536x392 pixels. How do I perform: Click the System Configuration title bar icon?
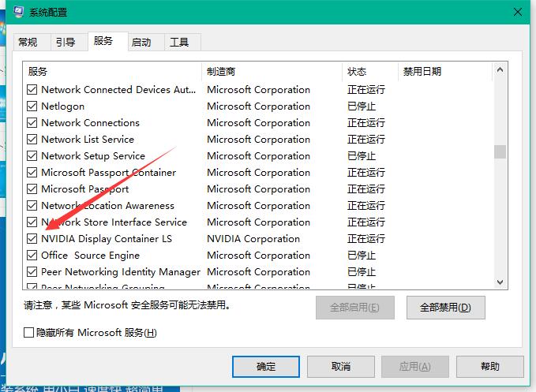pyautogui.click(x=18, y=12)
